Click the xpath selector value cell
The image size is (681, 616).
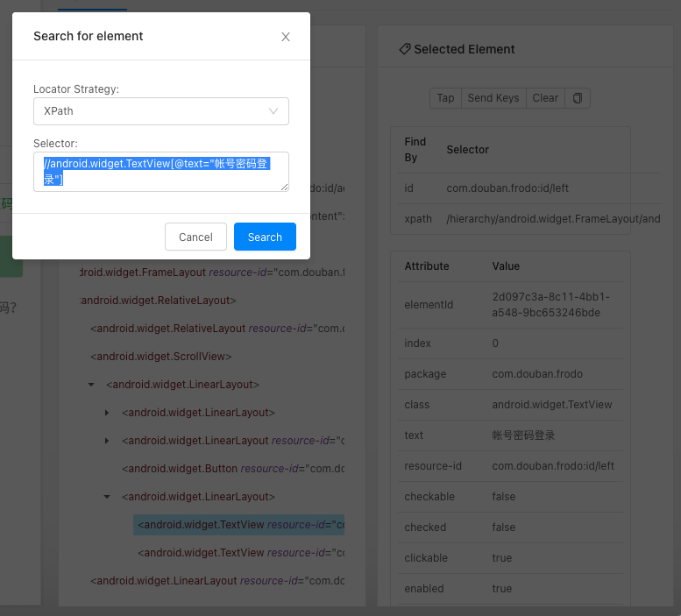pyautogui.click(x=552, y=218)
